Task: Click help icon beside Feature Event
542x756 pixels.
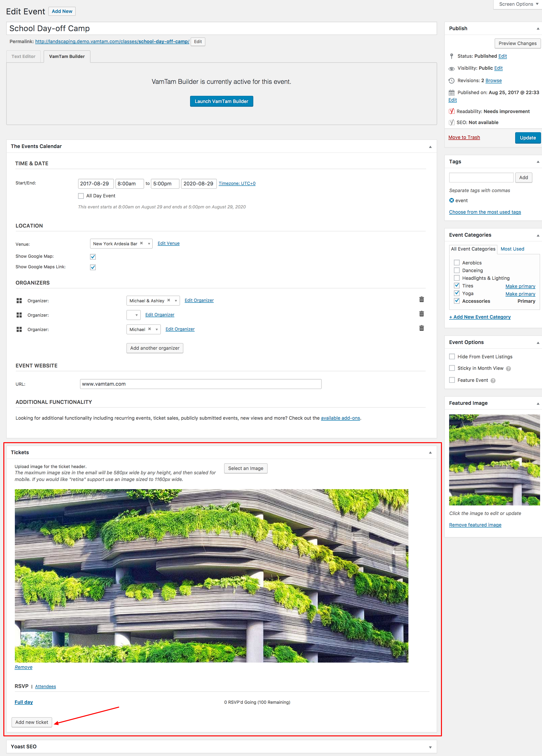Action: click(493, 381)
